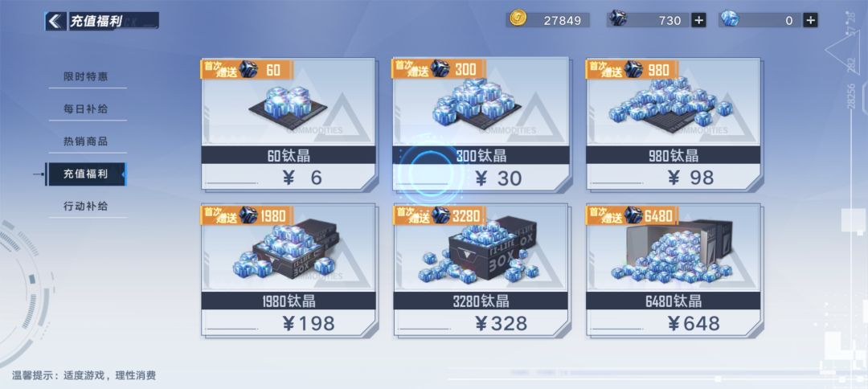The height and width of the screenshot is (389, 868).
Task: Buy the ¥328 crystal box
Action: [481, 270]
